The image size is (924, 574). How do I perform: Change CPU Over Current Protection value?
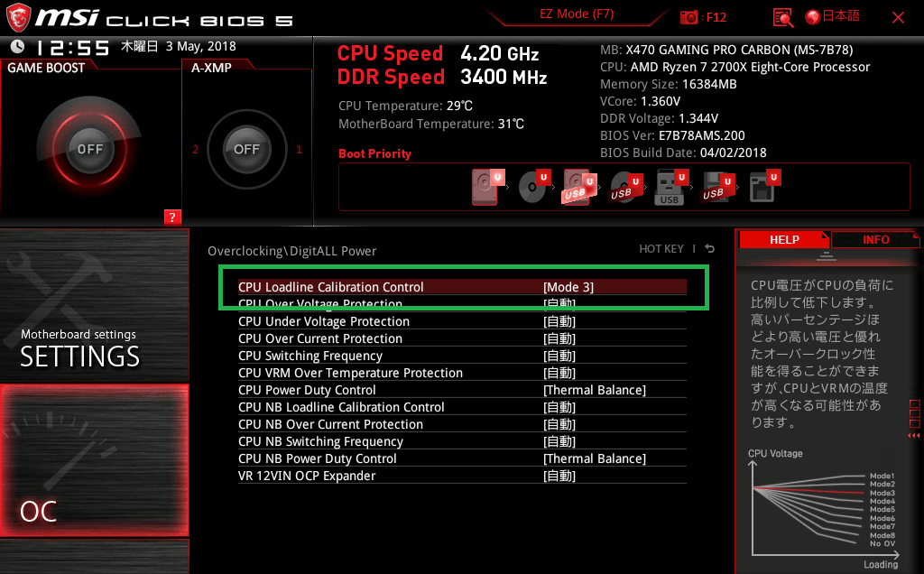click(x=559, y=338)
